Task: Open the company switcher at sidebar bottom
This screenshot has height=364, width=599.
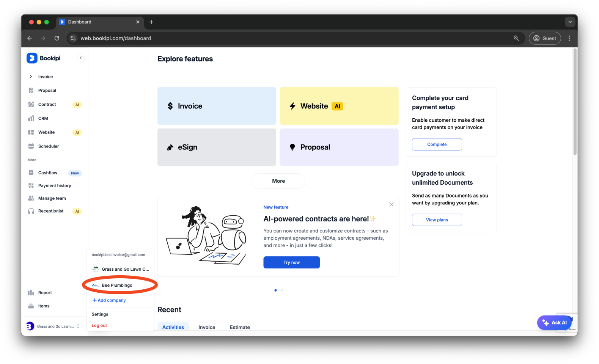Action: 53,326
